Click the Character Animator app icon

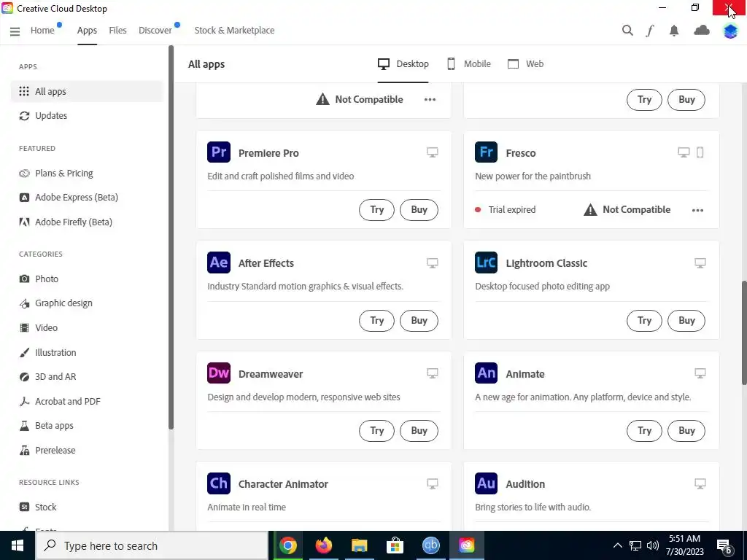(x=219, y=483)
